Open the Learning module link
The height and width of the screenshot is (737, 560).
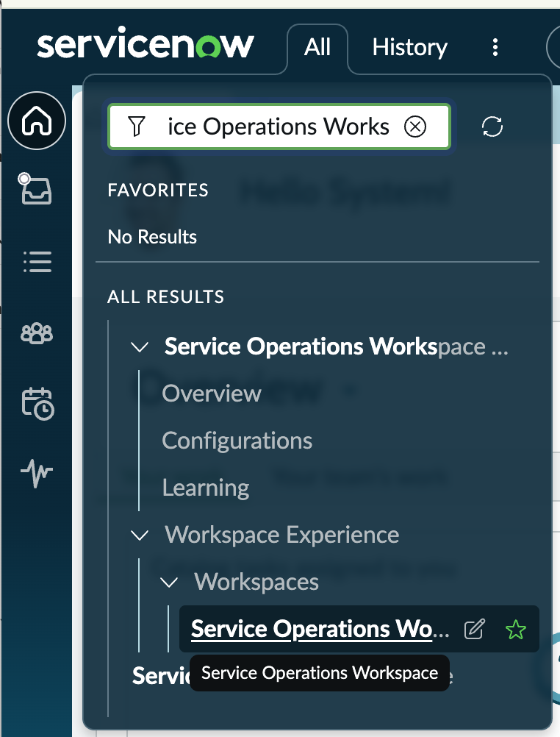(x=206, y=488)
